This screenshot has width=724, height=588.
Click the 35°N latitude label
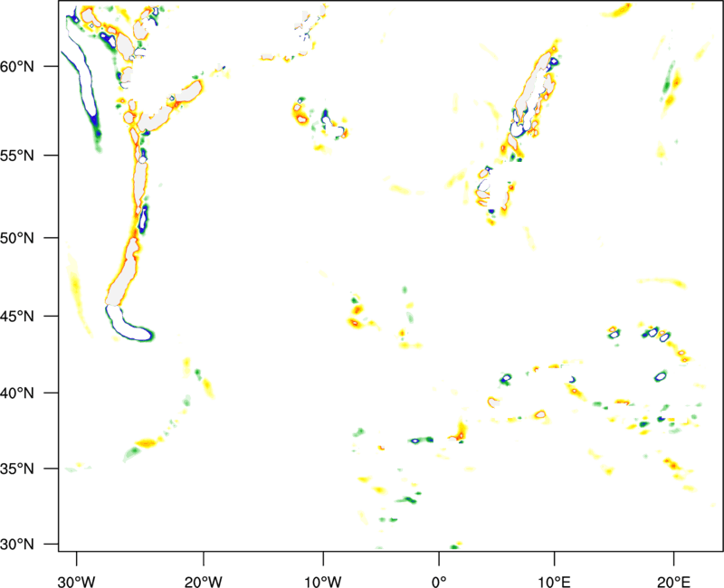17,469
